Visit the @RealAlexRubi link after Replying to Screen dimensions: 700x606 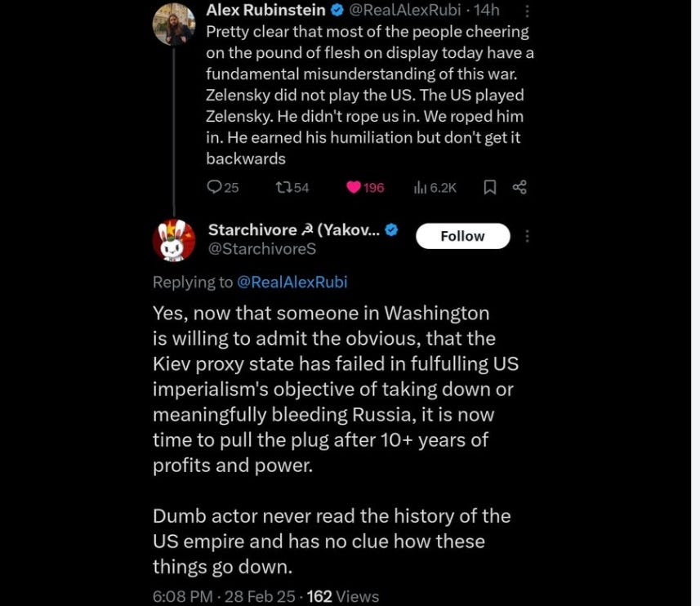(292, 282)
